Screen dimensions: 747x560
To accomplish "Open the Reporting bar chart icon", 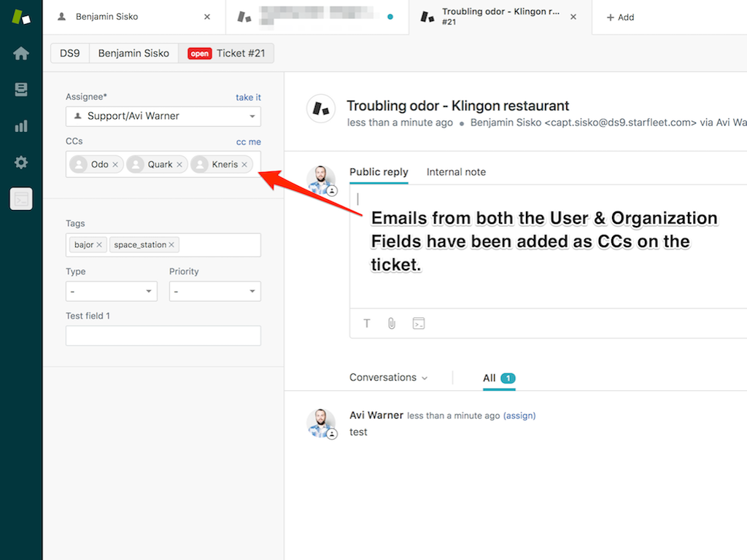I will click(21, 126).
